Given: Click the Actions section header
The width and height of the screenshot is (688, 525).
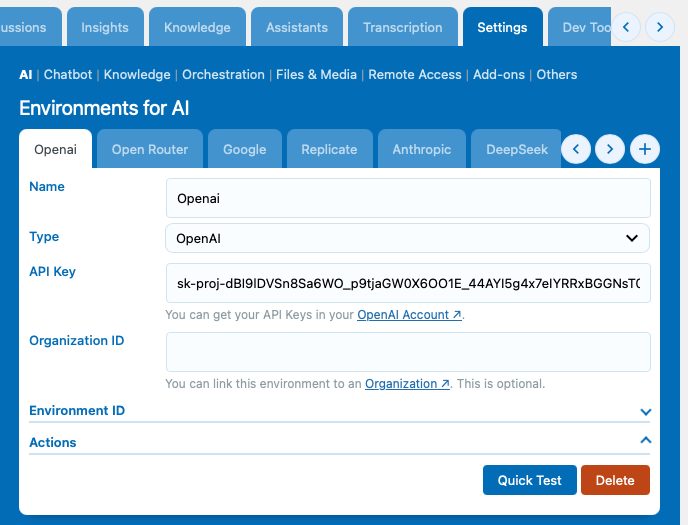Looking at the screenshot, I should 339,443.
